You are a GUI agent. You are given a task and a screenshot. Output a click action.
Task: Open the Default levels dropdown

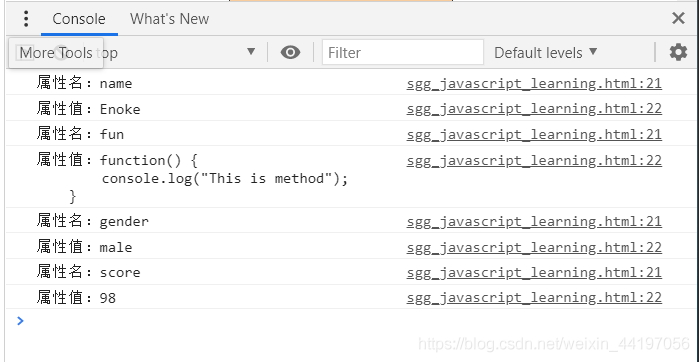tap(545, 53)
